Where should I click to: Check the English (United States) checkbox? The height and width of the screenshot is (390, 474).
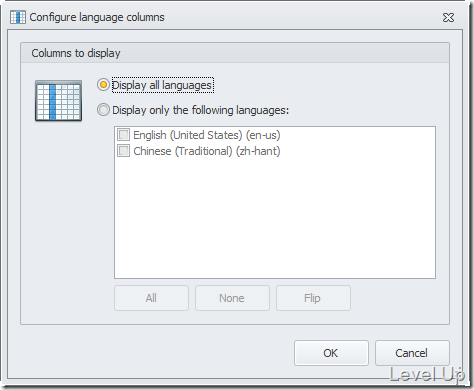tap(123, 135)
